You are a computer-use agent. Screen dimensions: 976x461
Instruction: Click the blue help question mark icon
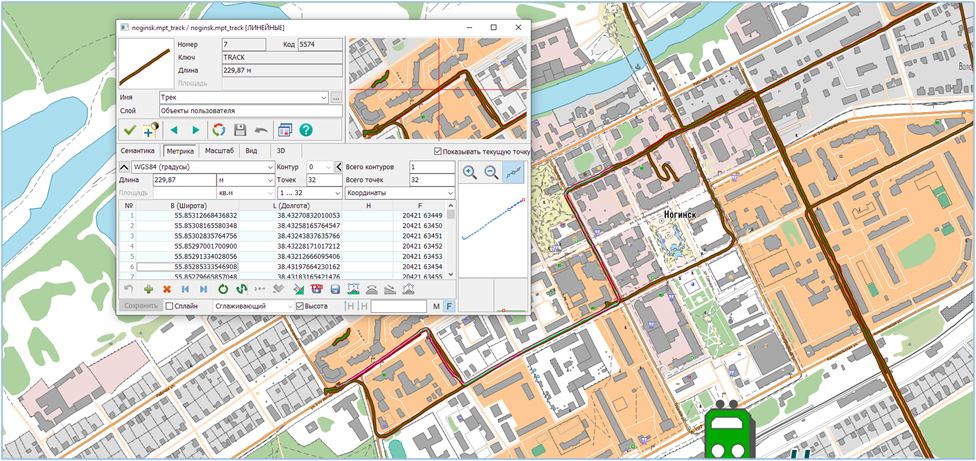[306, 130]
